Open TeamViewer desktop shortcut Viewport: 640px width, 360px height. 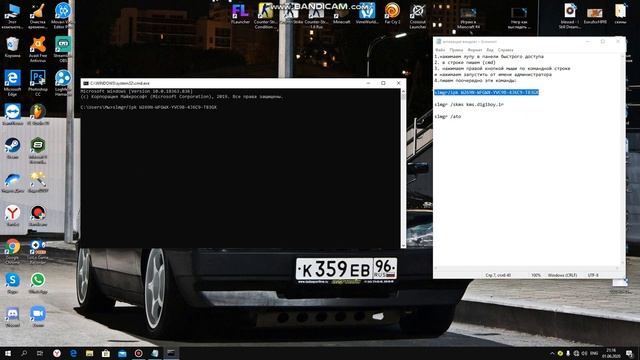click(x=12, y=114)
